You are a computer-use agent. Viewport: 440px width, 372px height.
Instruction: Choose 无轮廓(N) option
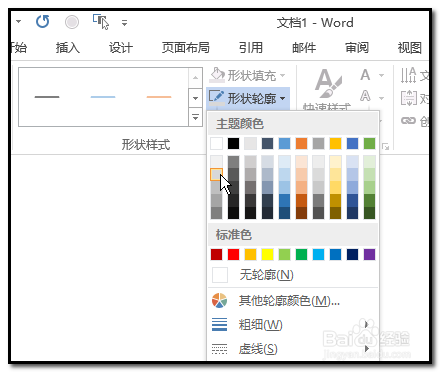point(293,275)
